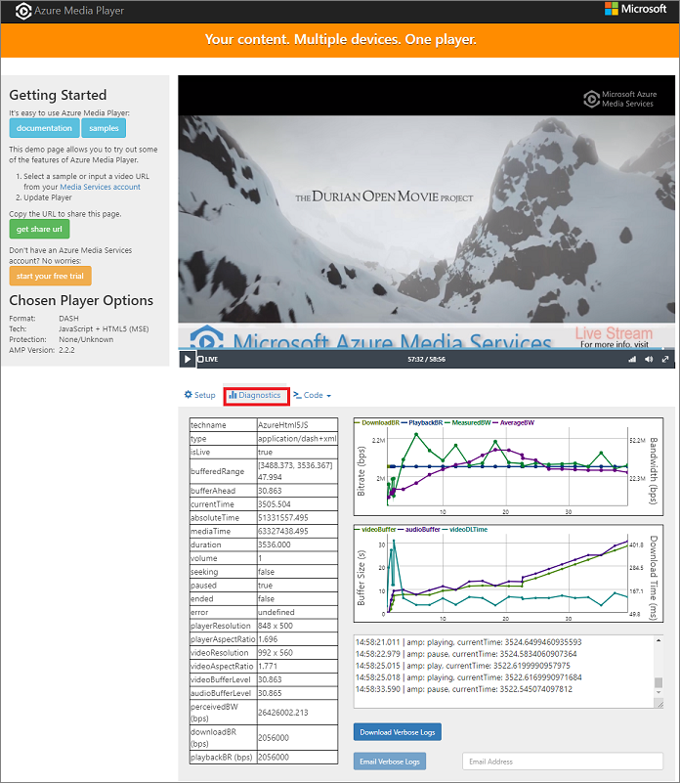Click the Getting Started heading
This screenshot has height=784, width=680.
pyautogui.click(x=58, y=95)
